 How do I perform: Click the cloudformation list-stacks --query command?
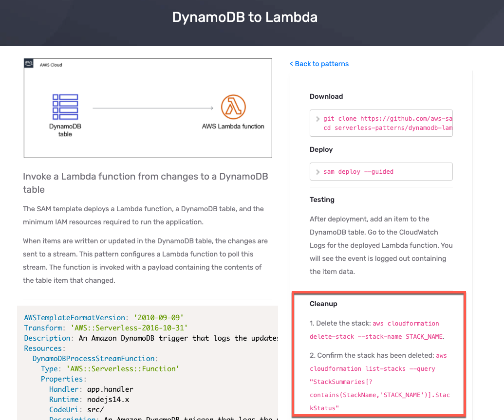tap(372, 368)
